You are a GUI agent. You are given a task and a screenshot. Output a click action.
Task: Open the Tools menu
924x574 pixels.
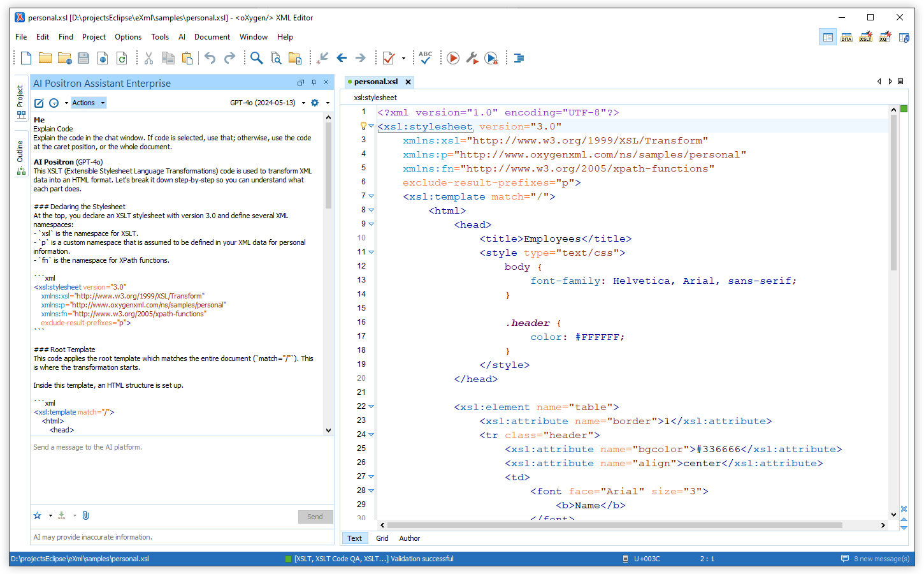[160, 37]
